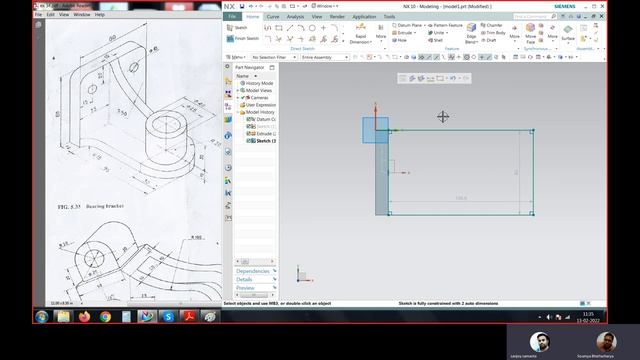Click the Rapid Dimension tool
This screenshot has height=360, width=640.
click(360, 33)
